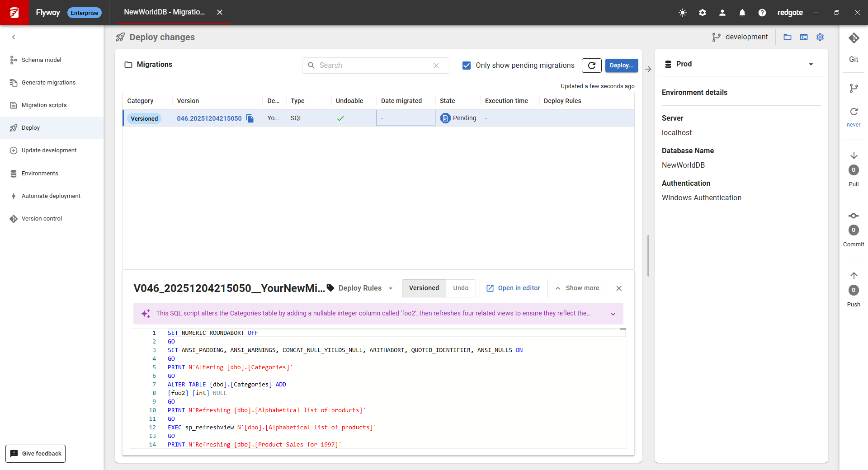
Task: Open Schema model in sidebar
Action: pyautogui.click(x=42, y=60)
